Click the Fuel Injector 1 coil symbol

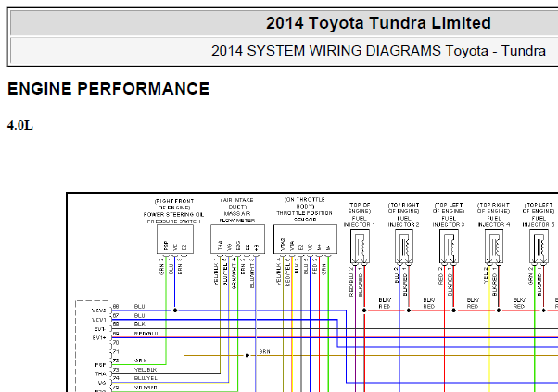360,247
